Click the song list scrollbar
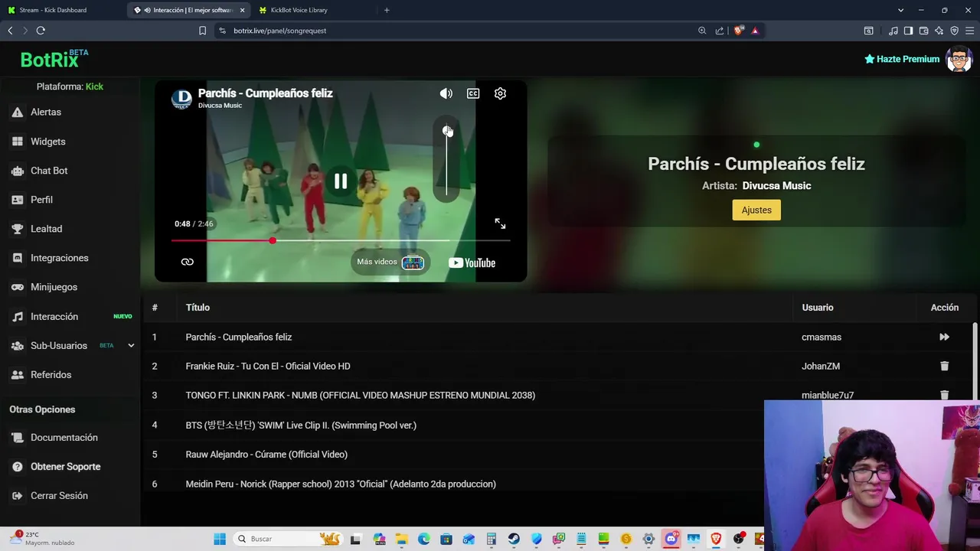This screenshot has width=980, height=551. [x=975, y=360]
